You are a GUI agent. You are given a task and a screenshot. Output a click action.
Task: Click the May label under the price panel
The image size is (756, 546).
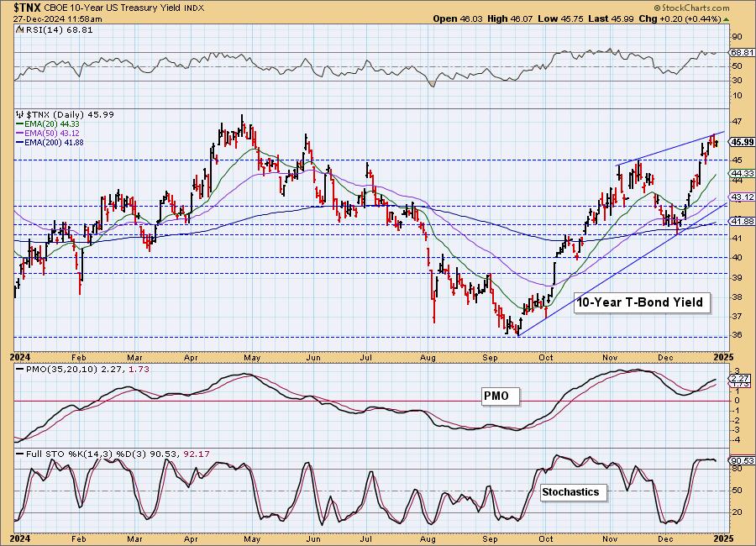click(x=252, y=358)
